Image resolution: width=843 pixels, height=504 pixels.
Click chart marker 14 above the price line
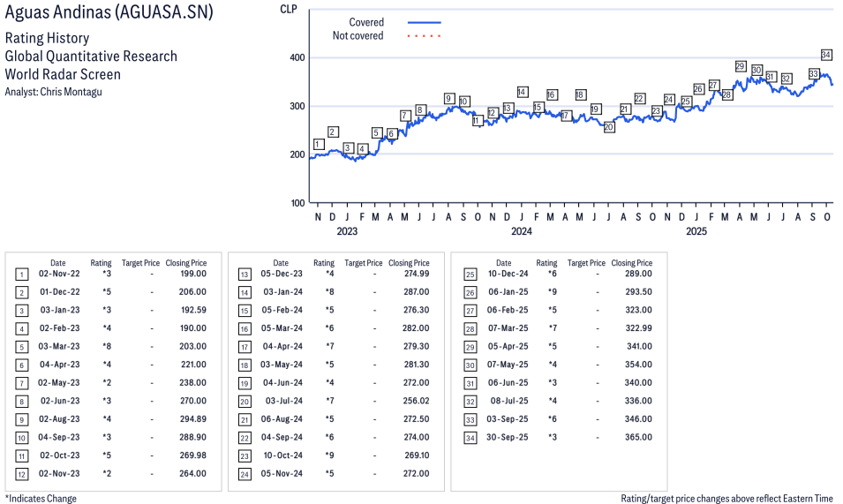tap(523, 92)
